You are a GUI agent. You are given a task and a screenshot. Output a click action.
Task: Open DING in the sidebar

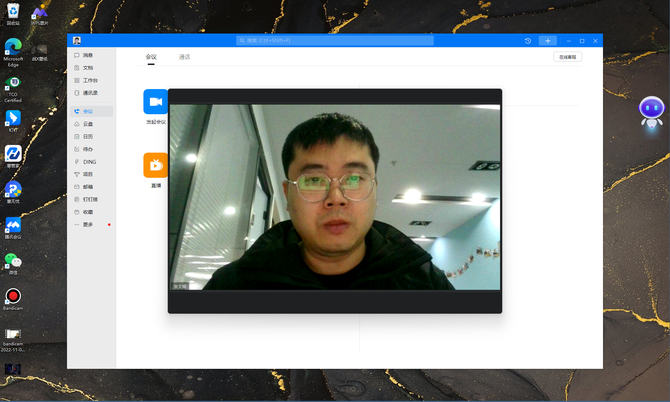pyautogui.click(x=88, y=161)
